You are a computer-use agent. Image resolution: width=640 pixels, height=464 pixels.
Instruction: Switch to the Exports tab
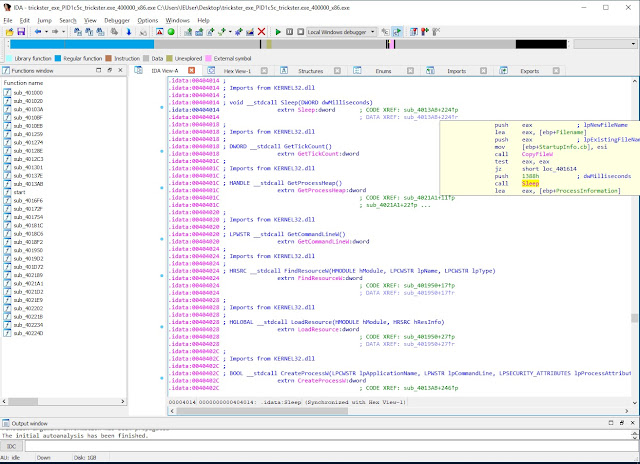529,72
